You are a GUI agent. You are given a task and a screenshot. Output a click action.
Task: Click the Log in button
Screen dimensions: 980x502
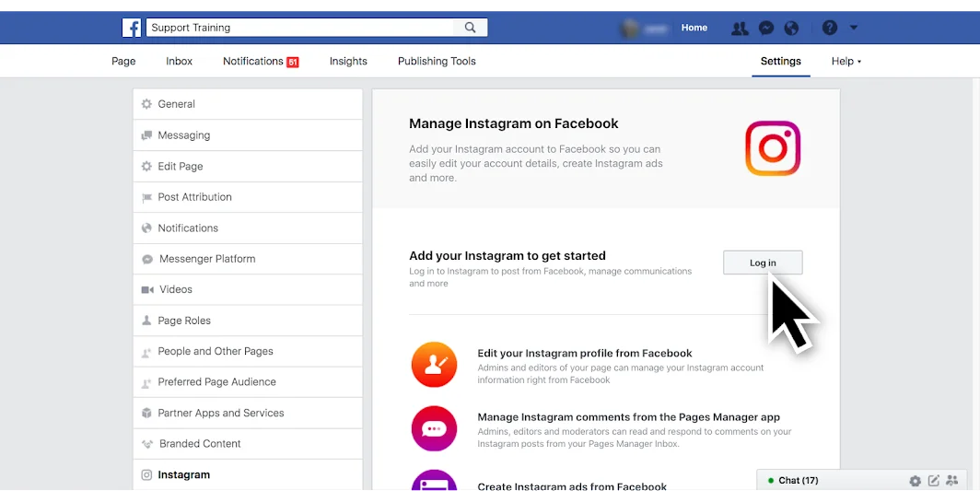click(763, 263)
